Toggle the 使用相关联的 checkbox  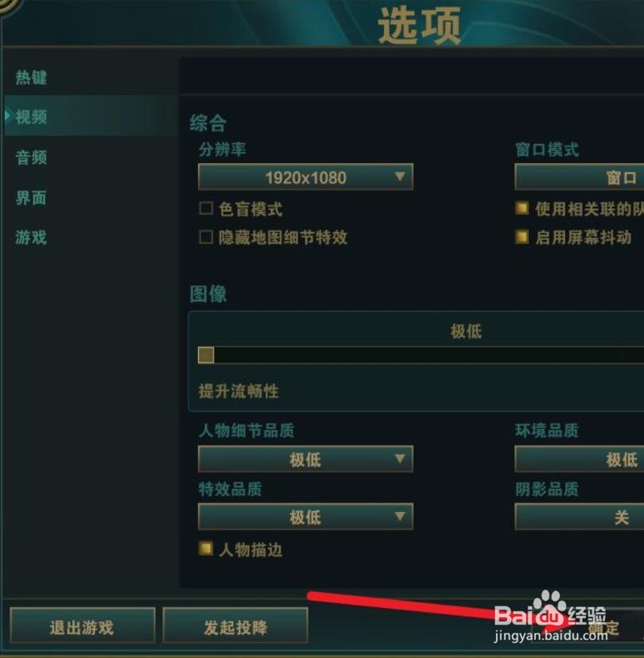point(522,208)
